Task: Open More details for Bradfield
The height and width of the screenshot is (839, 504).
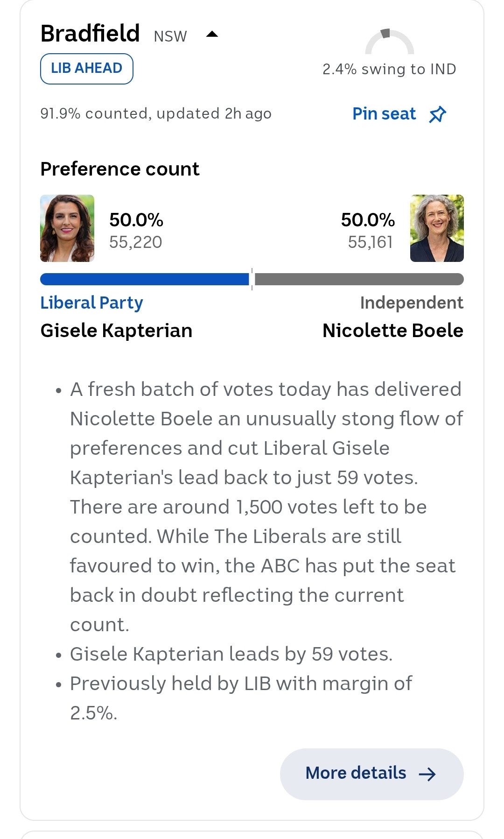Action: [x=371, y=774]
